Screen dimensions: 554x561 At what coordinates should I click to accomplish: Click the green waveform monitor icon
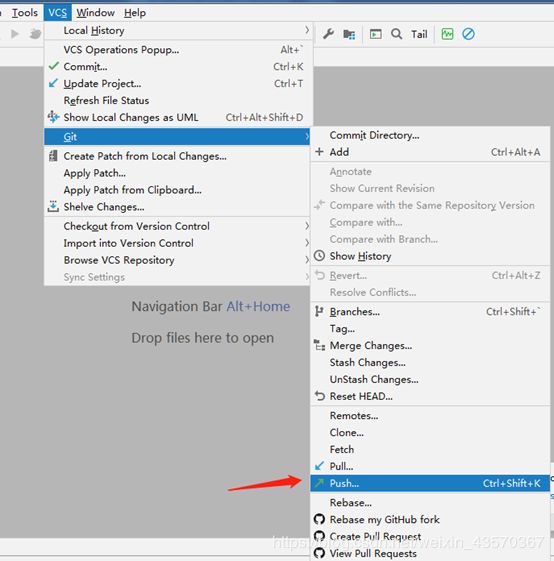coord(447,34)
